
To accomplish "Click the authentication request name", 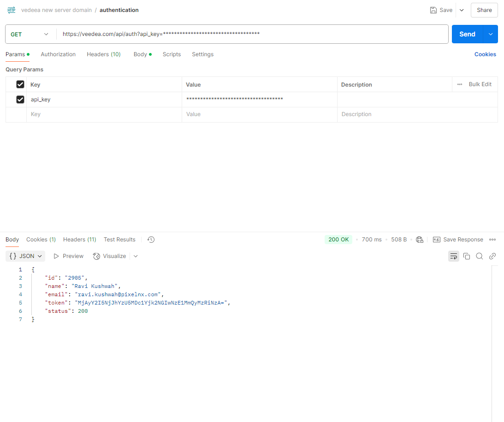I will tap(119, 10).
